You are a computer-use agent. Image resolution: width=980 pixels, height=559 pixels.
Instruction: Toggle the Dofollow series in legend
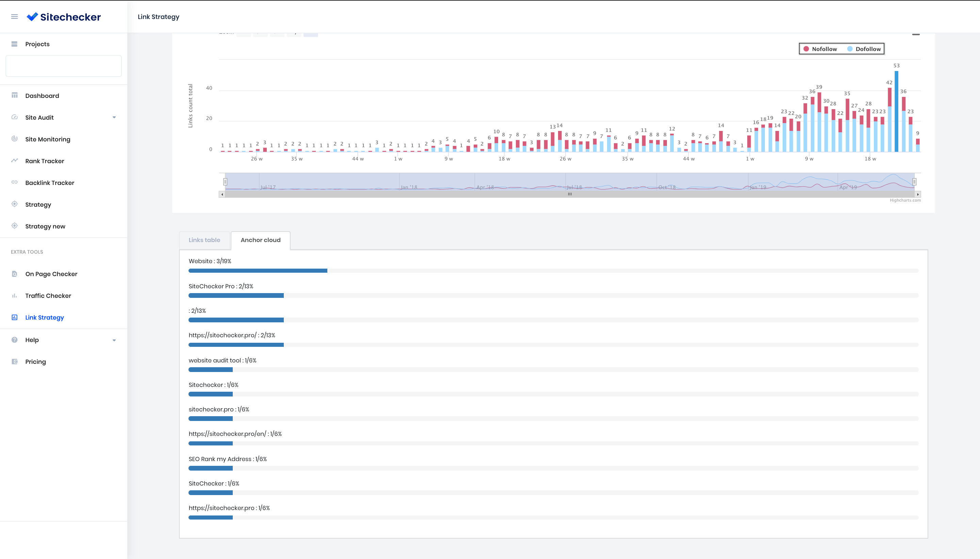coord(864,49)
